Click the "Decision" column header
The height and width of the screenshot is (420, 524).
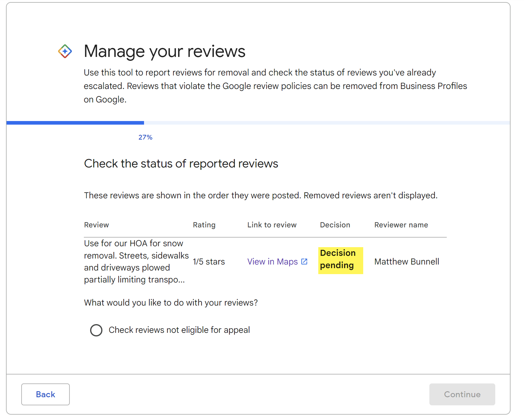coord(335,225)
